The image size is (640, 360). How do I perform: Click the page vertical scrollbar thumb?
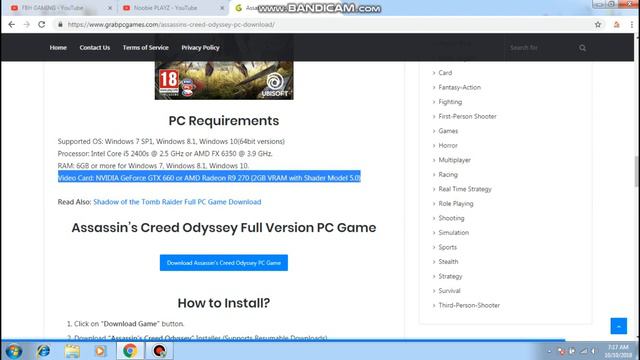coord(637,171)
